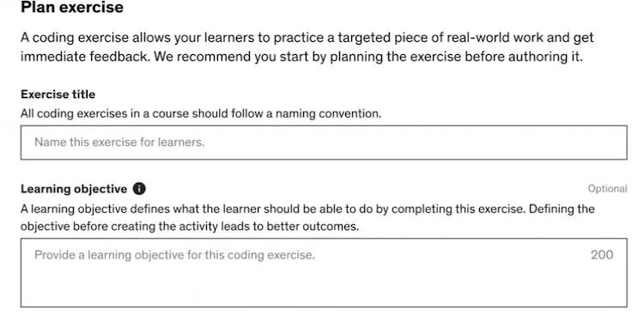The width and height of the screenshot is (644, 317).
Task: Click the "Name this exercise for learners." placeholder
Action: pos(119,143)
